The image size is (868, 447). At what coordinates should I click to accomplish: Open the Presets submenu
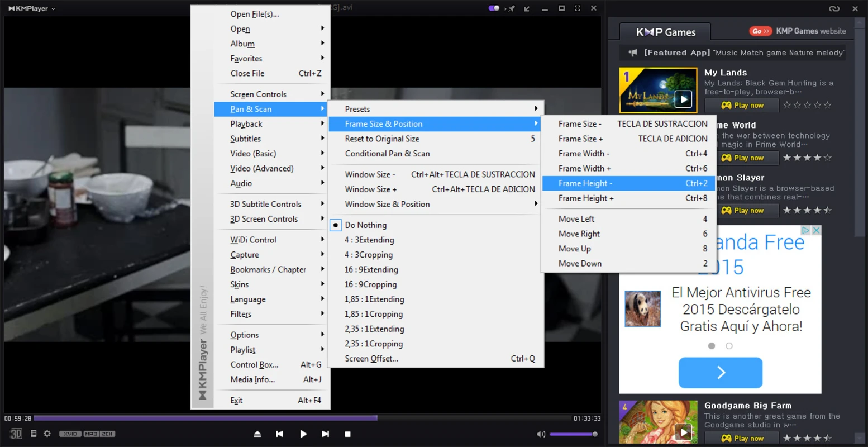357,108
